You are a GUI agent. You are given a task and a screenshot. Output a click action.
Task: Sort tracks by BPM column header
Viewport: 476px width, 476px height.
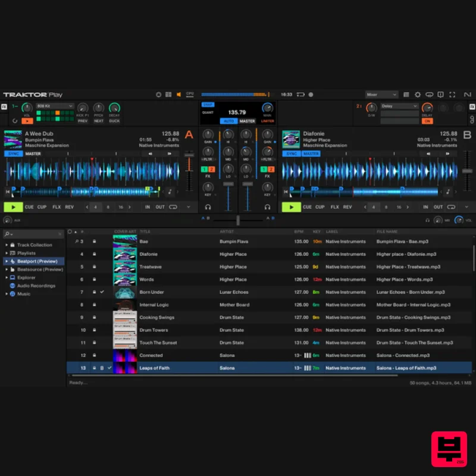pyautogui.click(x=299, y=231)
